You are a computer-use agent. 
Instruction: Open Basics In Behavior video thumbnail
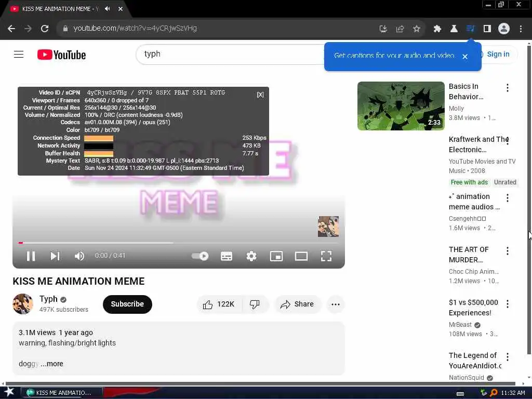tap(401, 106)
